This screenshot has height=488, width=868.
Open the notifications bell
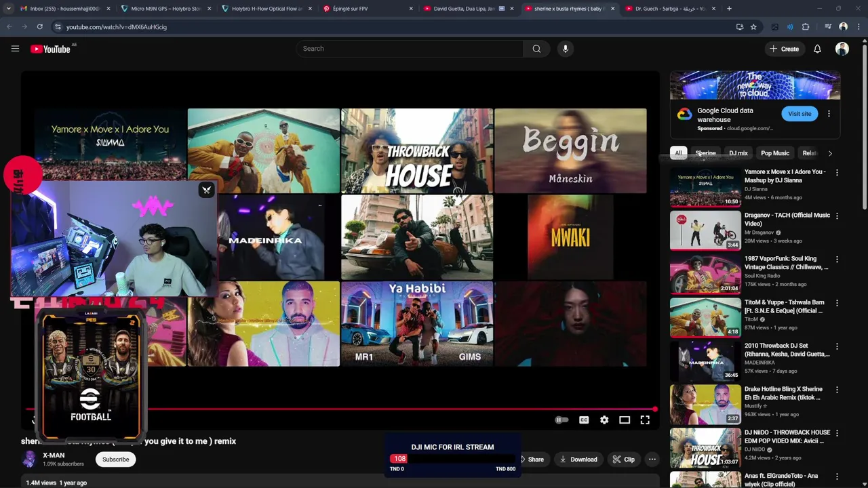tap(817, 49)
